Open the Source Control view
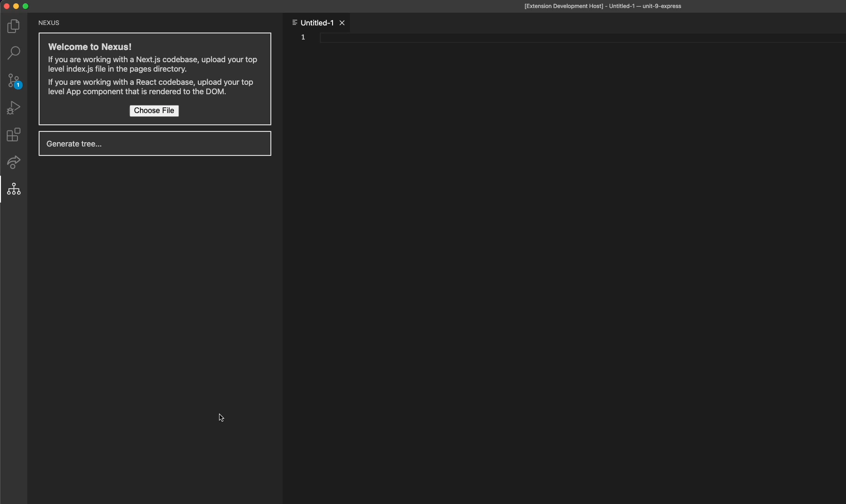Screen dimensions: 846x504 (x=14, y=80)
